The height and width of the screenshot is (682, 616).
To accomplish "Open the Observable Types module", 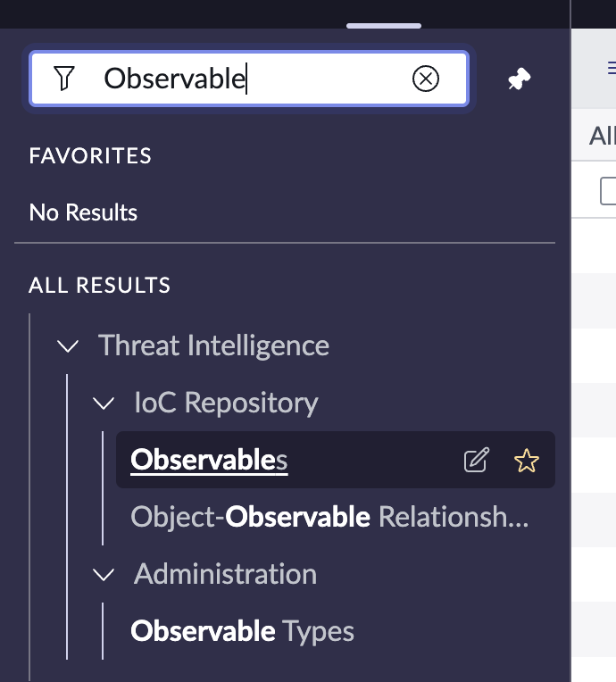I will point(242,631).
